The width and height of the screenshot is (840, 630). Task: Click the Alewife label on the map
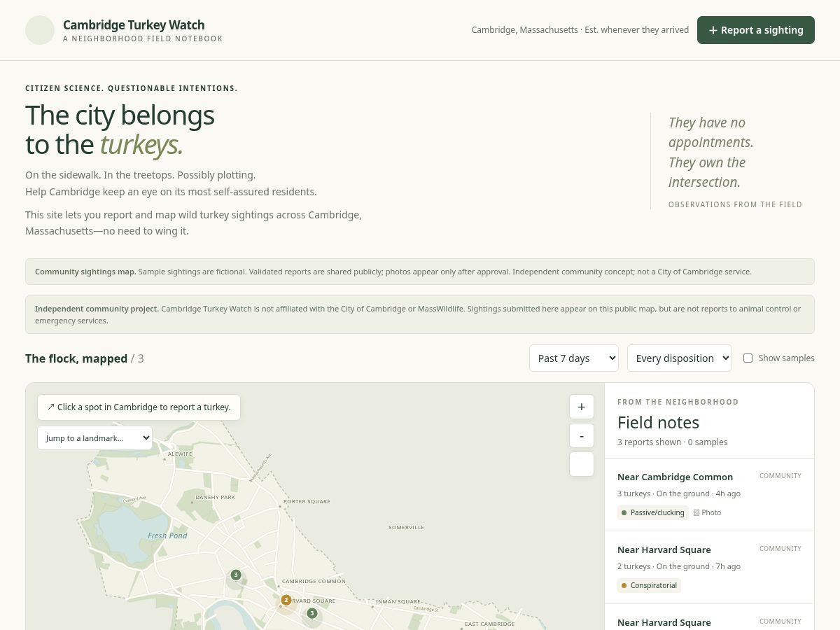180,454
